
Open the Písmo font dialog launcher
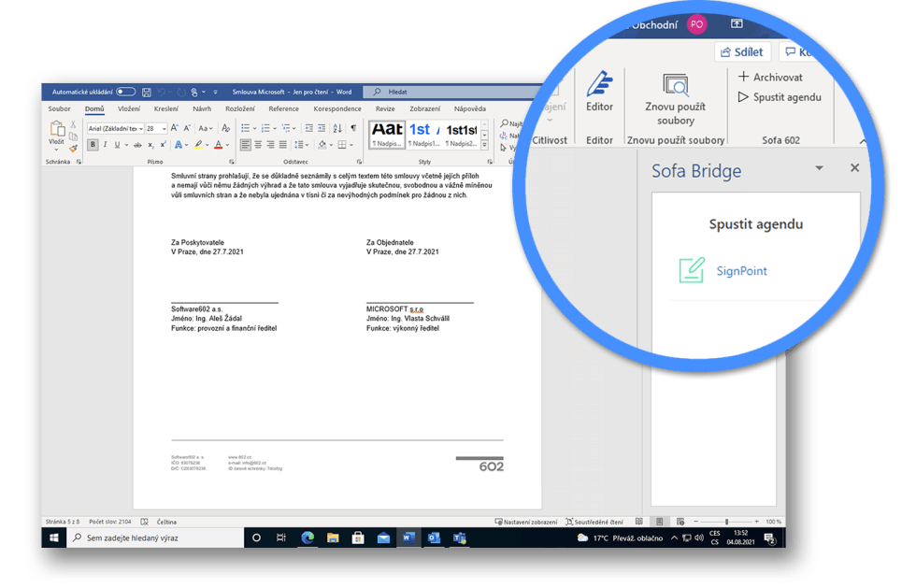tap(232, 162)
